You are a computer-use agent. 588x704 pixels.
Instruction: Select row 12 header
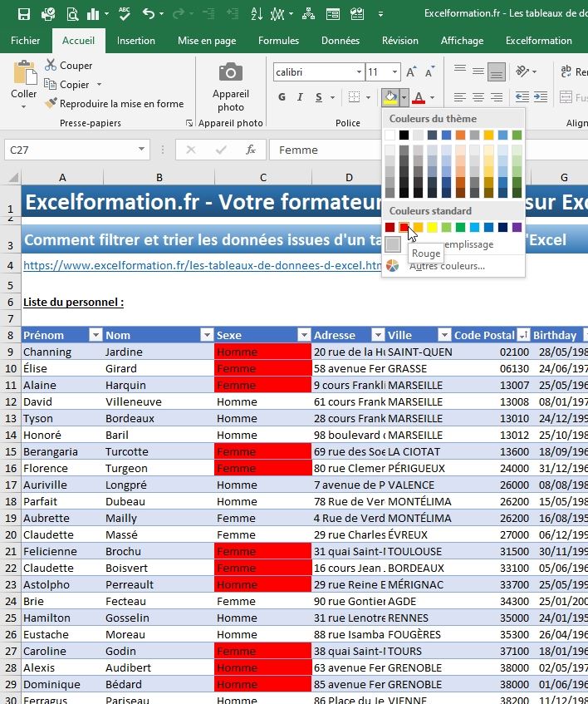[10, 401]
